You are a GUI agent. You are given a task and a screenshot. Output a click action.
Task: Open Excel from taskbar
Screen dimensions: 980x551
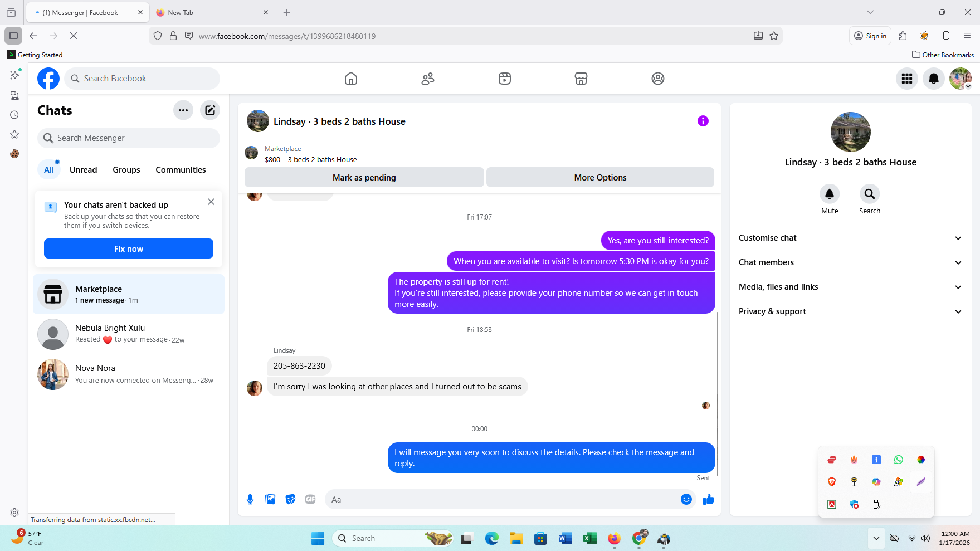589,538
